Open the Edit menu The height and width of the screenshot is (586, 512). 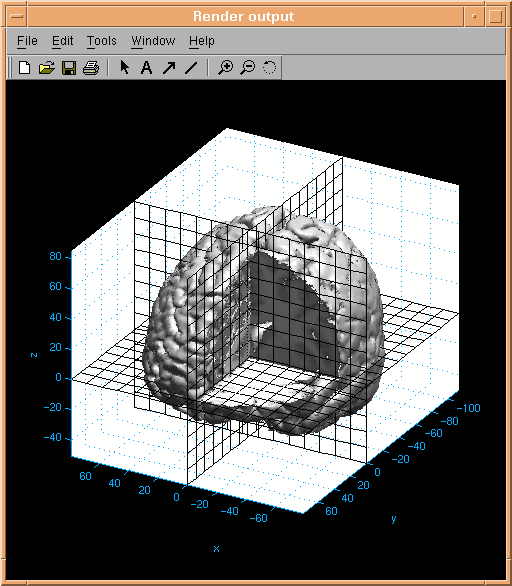click(62, 41)
